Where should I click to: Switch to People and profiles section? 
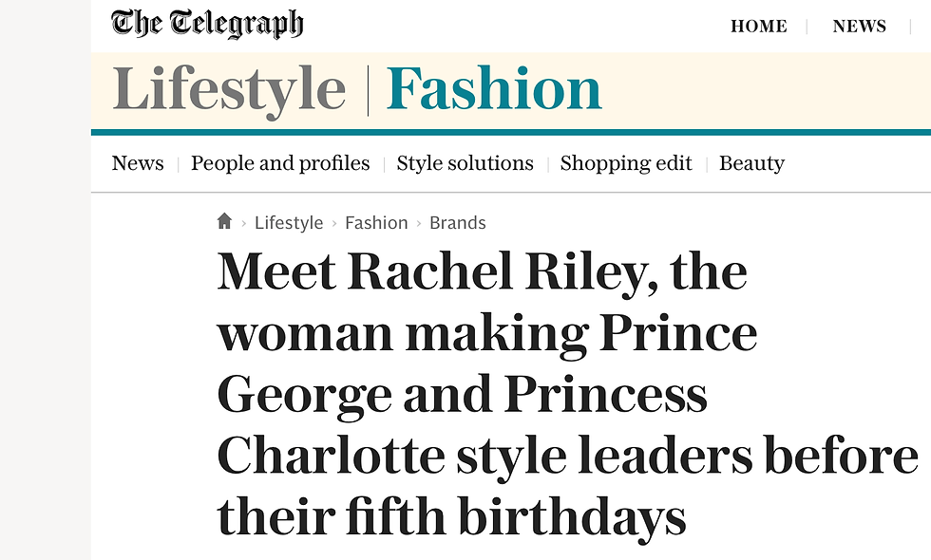280,163
